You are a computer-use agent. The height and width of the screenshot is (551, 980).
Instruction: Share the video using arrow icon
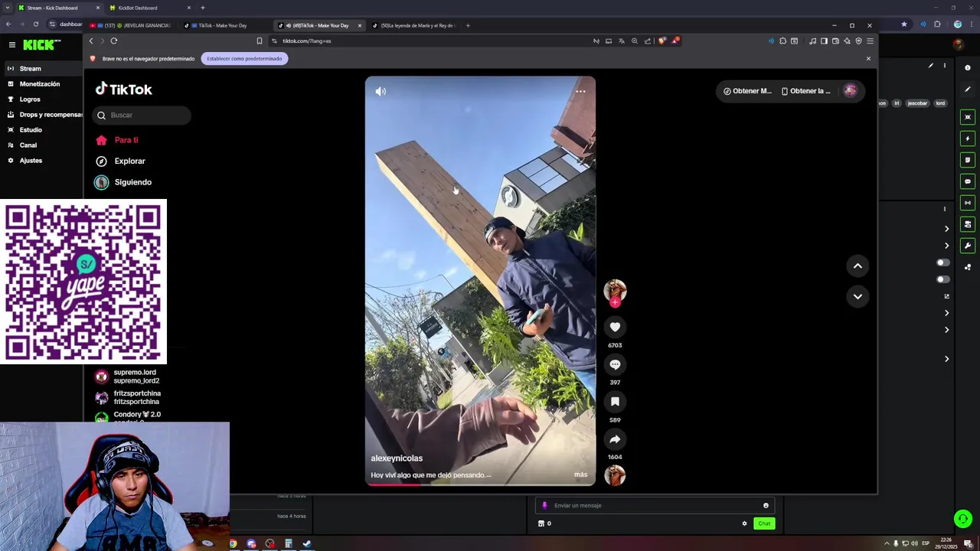coord(615,439)
